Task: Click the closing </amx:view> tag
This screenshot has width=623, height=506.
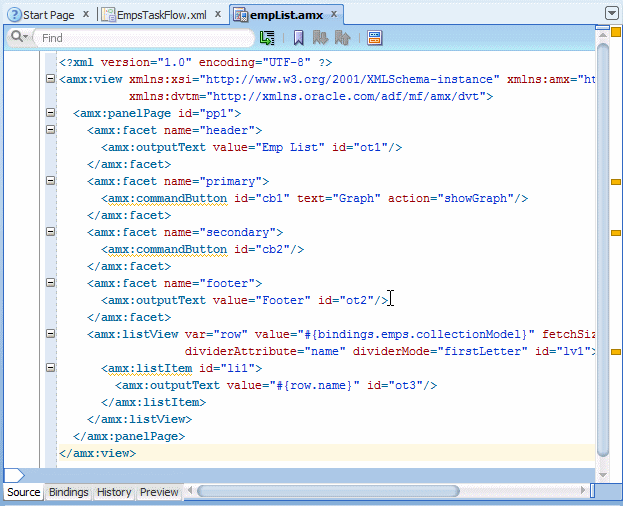Action: coord(98,453)
